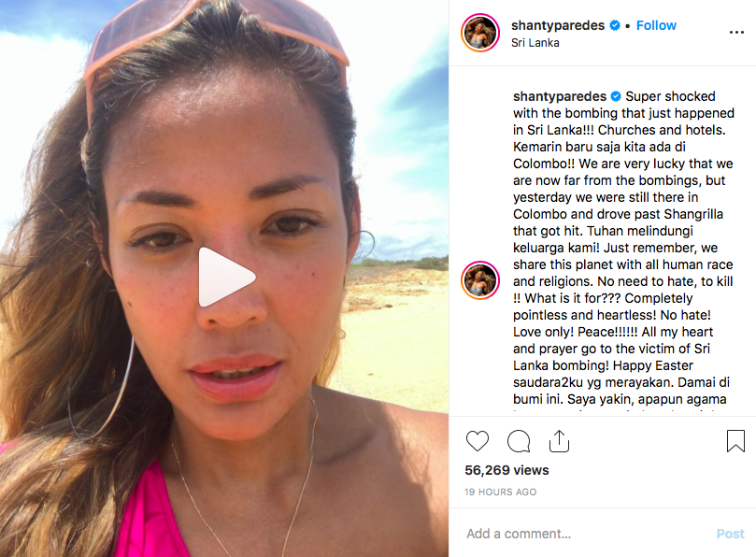The height and width of the screenshot is (557, 756).
Task: Click the caption text beginning Super shocked
Action: pyautogui.click(x=623, y=248)
